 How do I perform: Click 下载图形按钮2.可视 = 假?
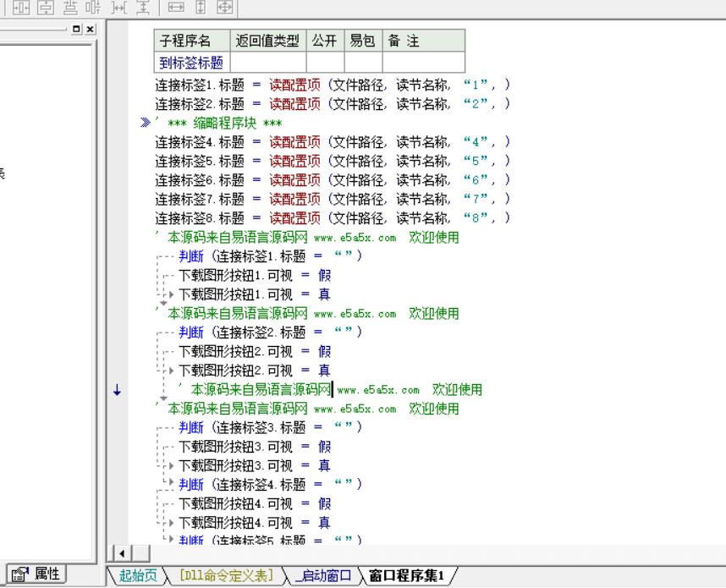(255, 351)
